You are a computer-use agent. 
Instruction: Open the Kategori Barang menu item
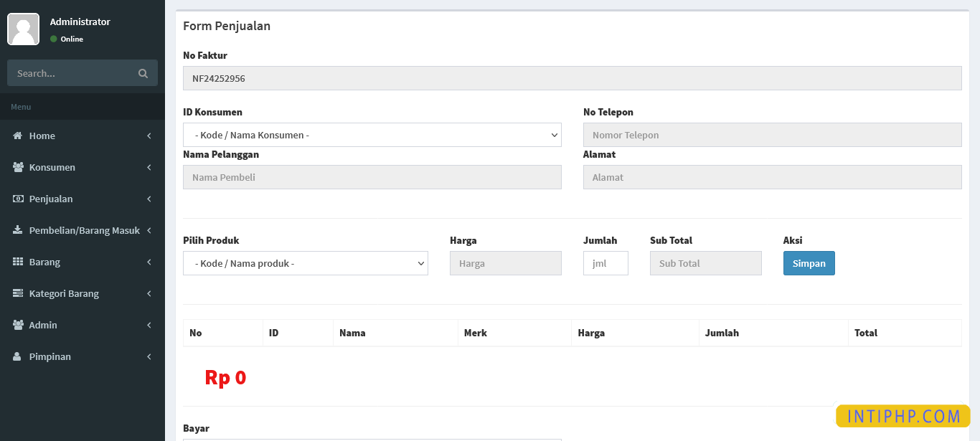(64, 293)
